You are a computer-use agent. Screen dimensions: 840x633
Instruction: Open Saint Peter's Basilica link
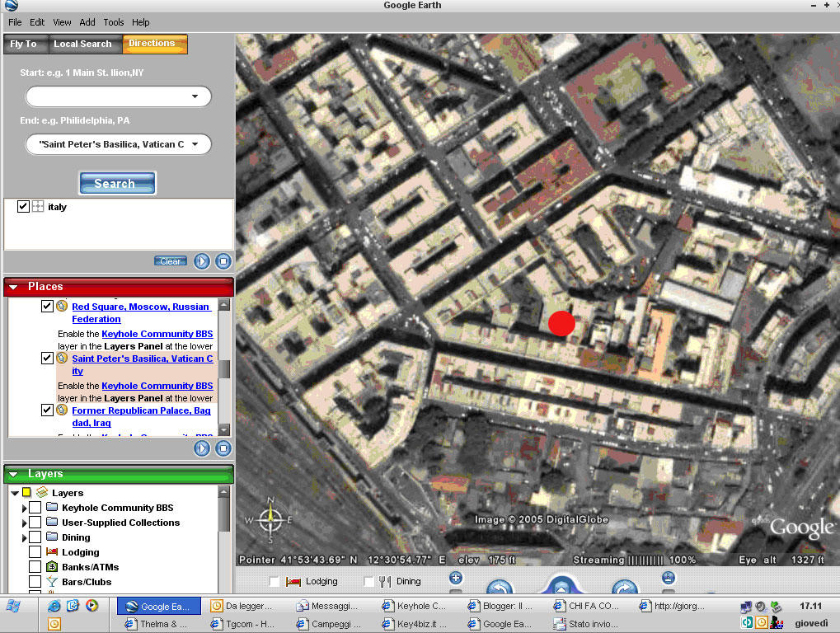[x=143, y=364]
